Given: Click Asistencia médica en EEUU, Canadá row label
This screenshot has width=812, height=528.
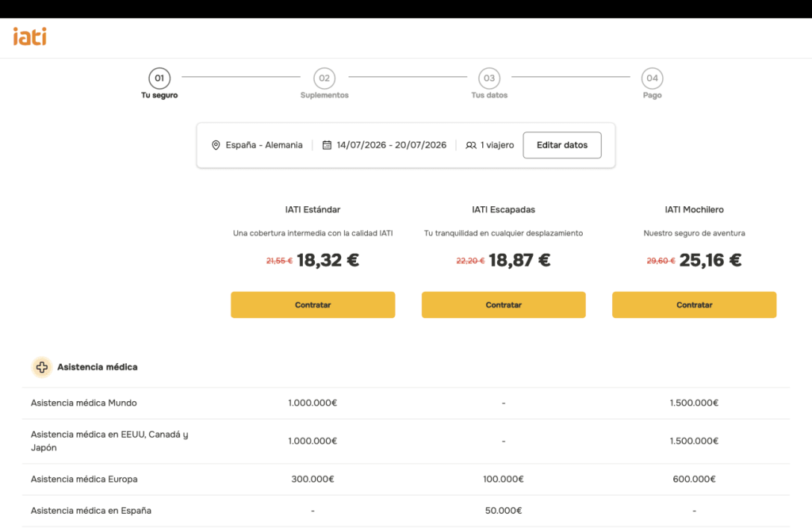Looking at the screenshot, I should [109, 441].
